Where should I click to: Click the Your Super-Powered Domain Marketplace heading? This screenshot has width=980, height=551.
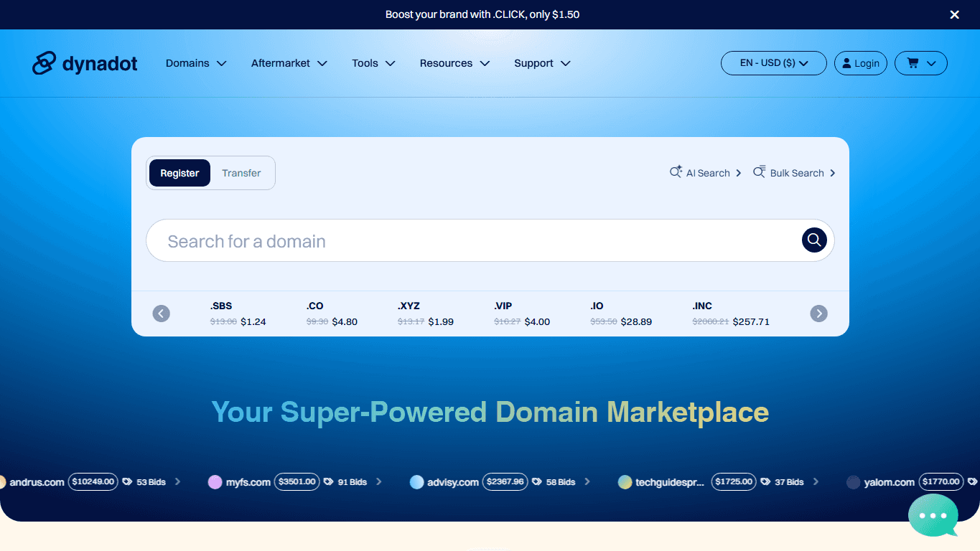[490, 412]
